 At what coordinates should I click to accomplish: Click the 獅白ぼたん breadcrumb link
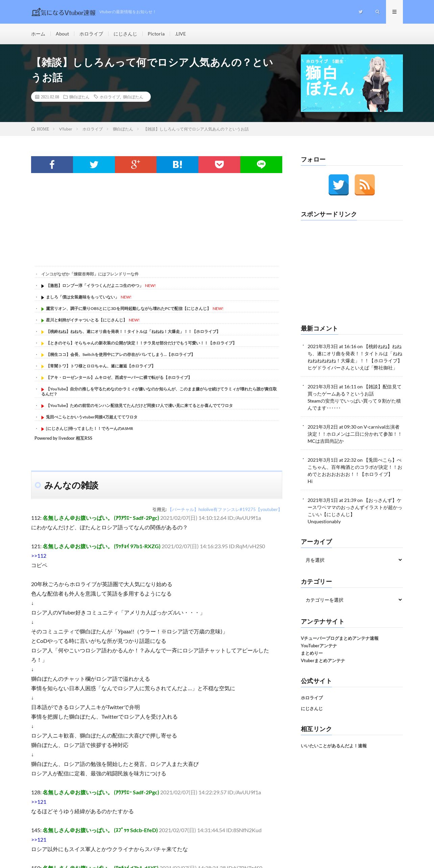(x=123, y=129)
